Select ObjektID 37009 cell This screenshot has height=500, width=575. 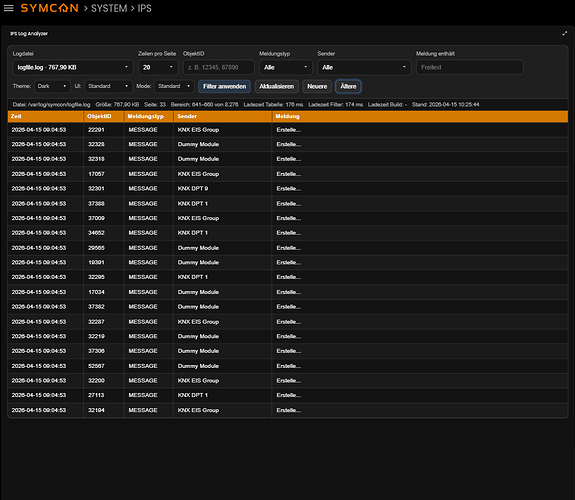click(x=104, y=218)
